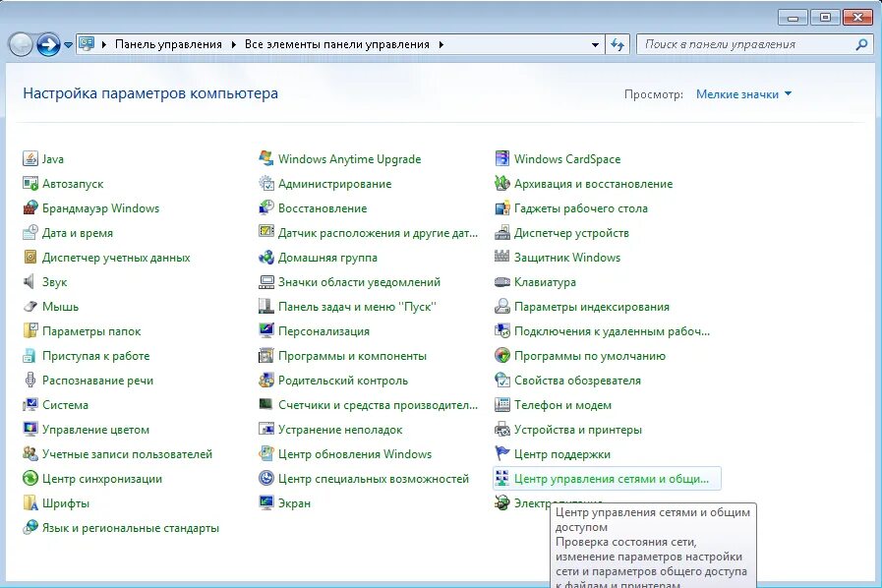Open the Телефон и модем icon
This screenshot has width=882, height=588.
point(502,404)
